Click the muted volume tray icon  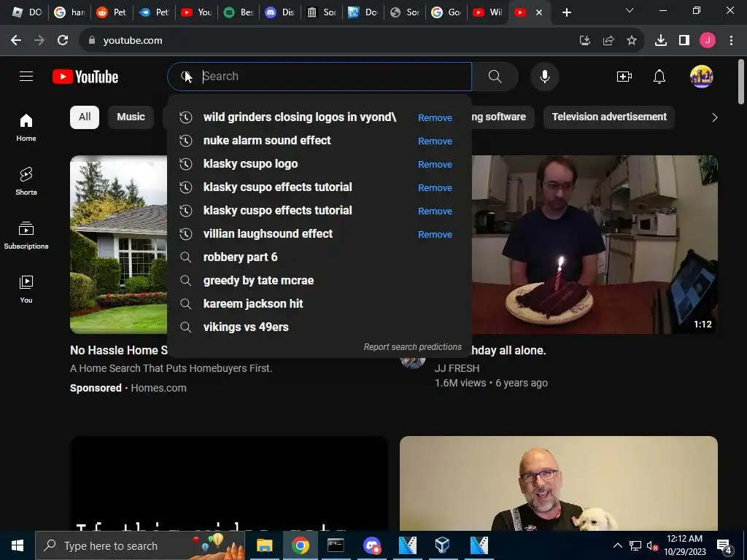tap(651, 545)
